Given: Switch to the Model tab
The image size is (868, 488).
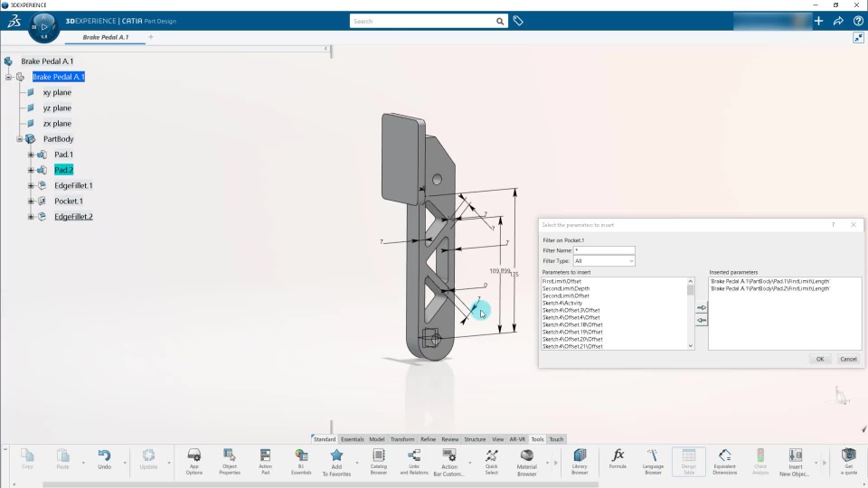Looking at the screenshot, I should pos(376,439).
